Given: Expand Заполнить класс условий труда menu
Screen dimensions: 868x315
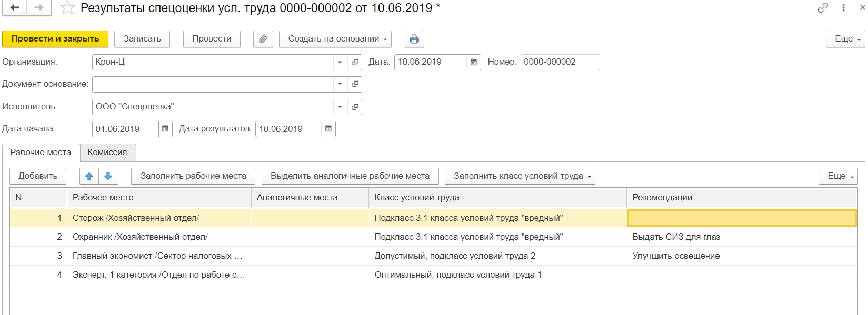Looking at the screenshot, I should pos(520,176).
